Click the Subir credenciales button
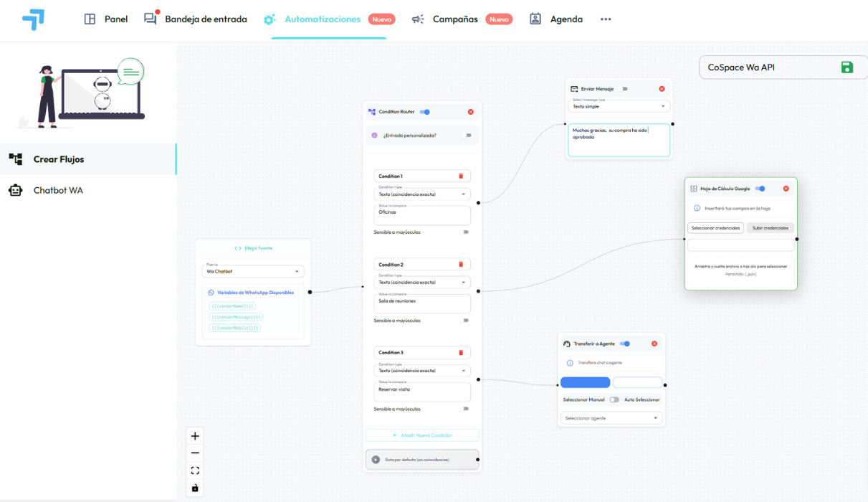 point(771,228)
